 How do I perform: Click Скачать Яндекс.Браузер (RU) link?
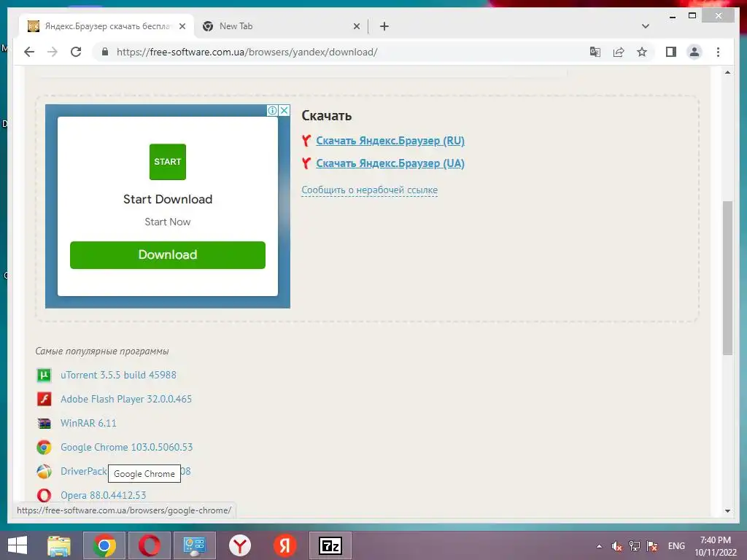390,141
